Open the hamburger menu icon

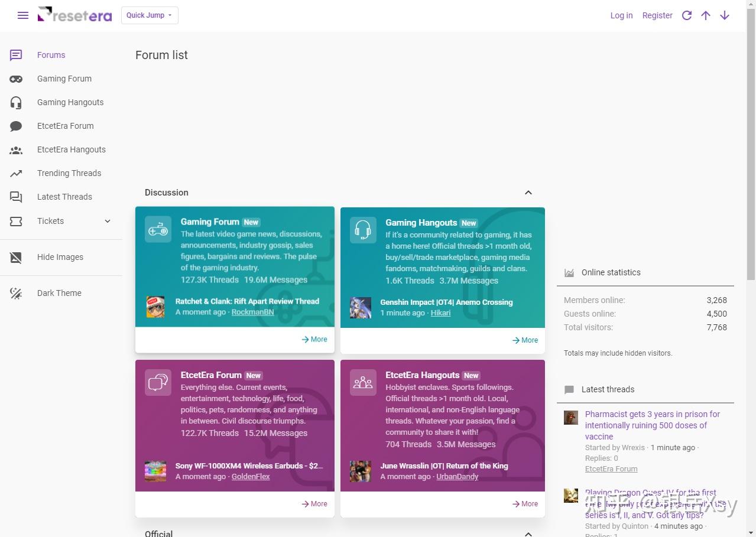[x=23, y=15]
